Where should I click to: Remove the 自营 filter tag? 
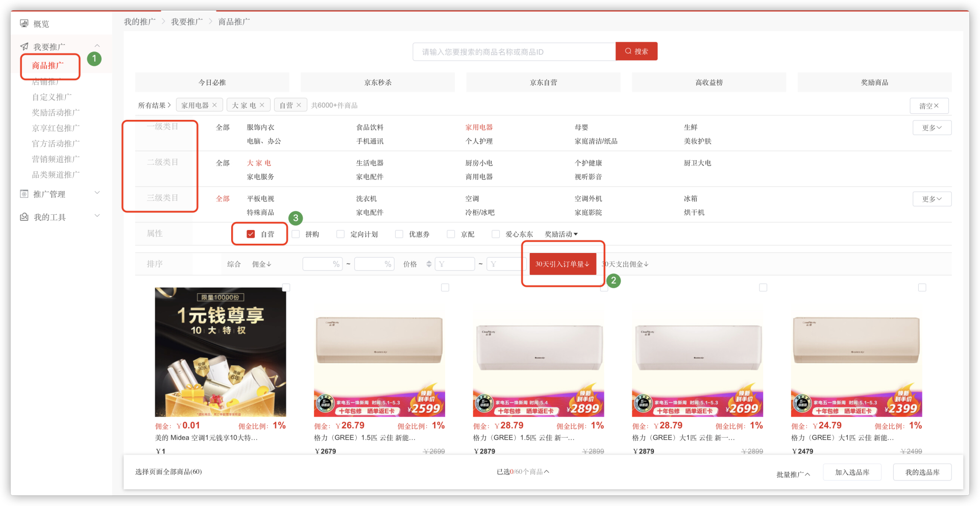tap(299, 105)
